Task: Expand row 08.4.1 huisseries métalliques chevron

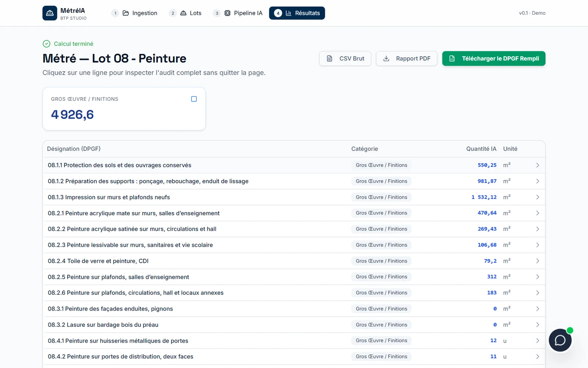Action: pyautogui.click(x=538, y=341)
